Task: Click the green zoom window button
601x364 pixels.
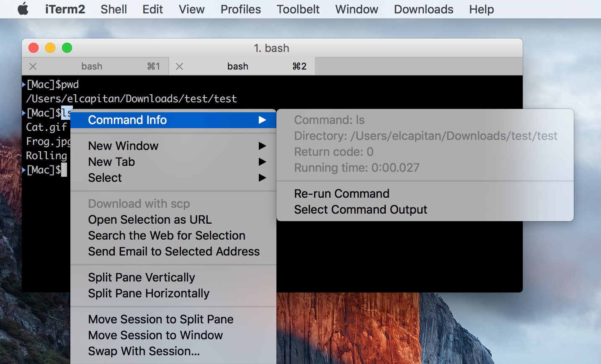Action: click(x=67, y=48)
